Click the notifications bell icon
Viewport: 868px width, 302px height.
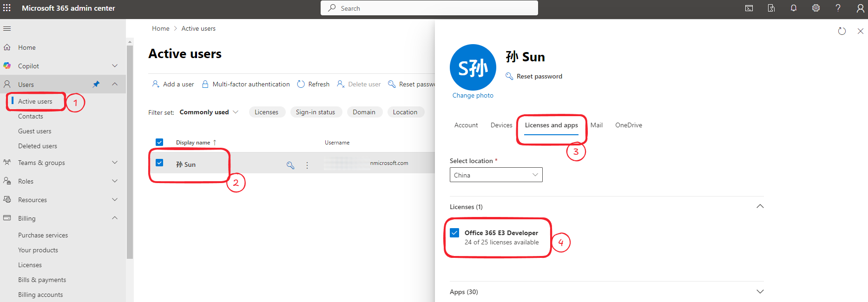tap(794, 8)
